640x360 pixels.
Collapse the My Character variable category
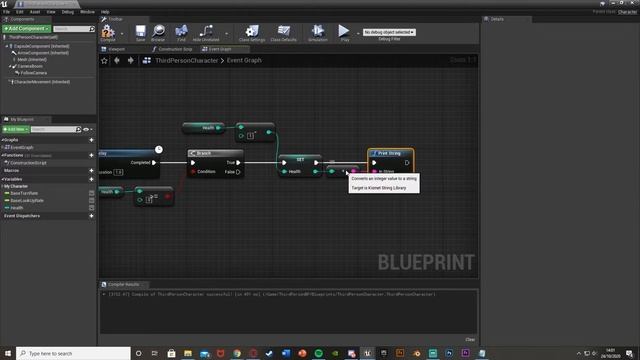pos(2,187)
